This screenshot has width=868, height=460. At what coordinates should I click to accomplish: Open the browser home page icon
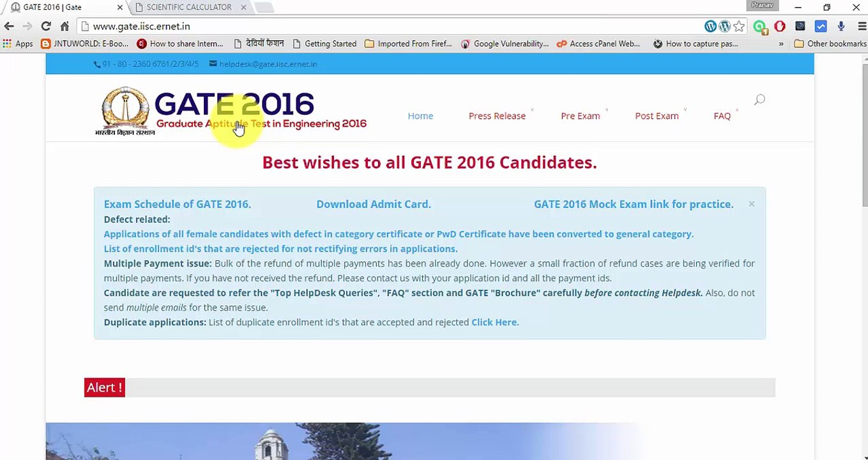click(x=65, y=26)
